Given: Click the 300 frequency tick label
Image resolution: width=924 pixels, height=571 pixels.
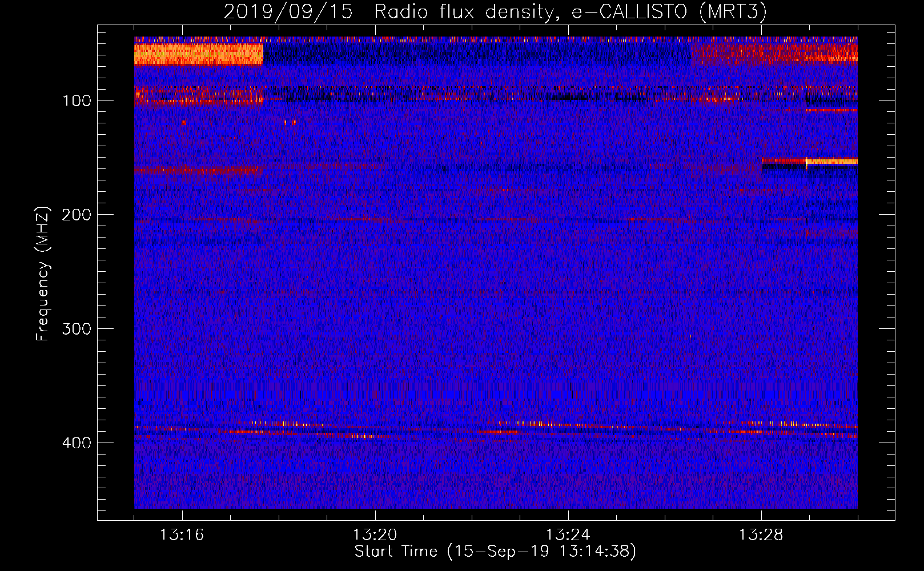Looking at the screenshot, I should (x=76, y=329).
